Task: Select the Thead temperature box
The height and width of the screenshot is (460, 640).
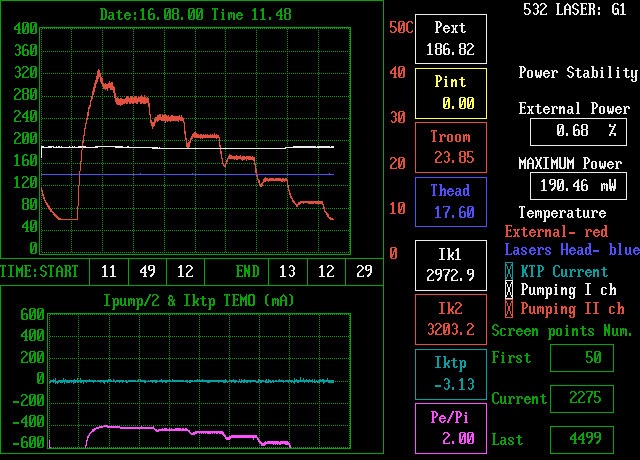Action: point(450,202)
